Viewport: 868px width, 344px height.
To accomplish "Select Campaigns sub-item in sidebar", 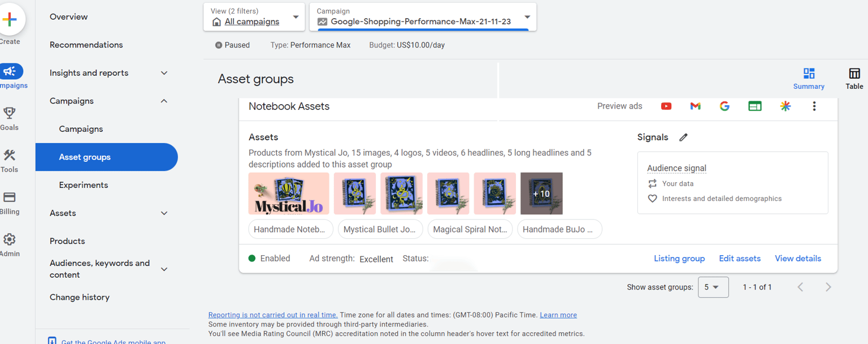I will pos(81,129).
